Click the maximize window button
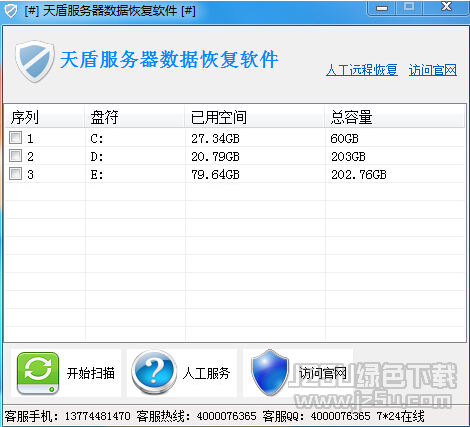Viewport: 470px width, 427px height. click(x=409, y=7)
